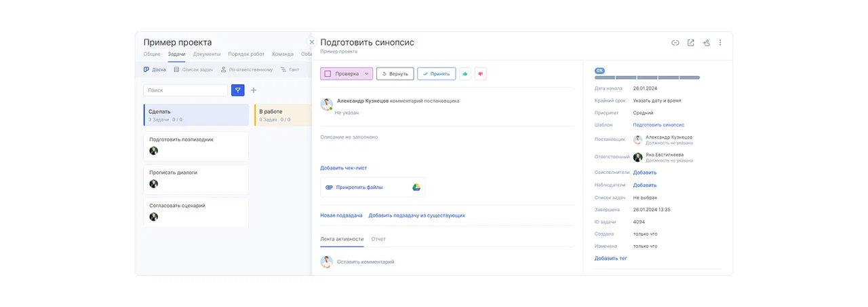Set deadline via Указать дату и время
The image size is (868, 307).
point(657,101)
